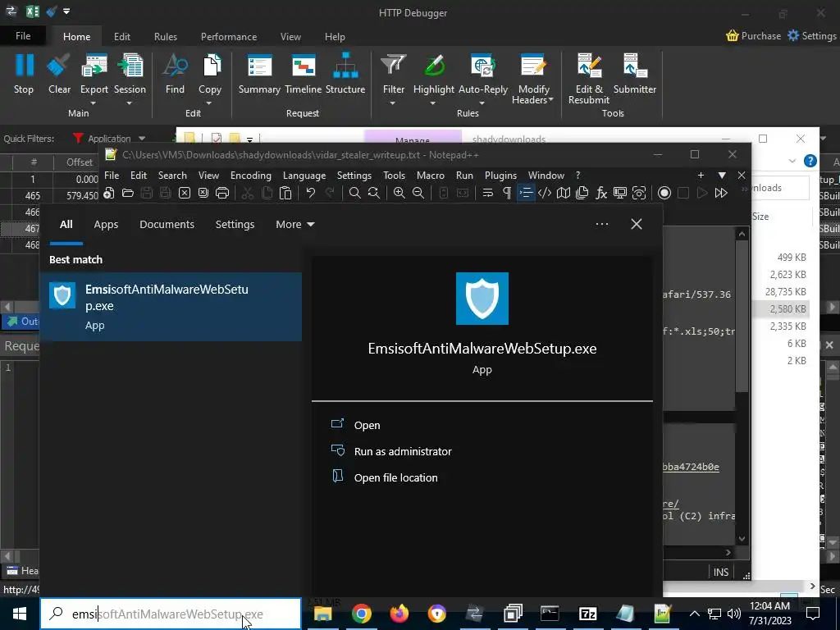The image size is (840, 630).
Task: Click the Windows taskbar search input field
Action: click(171, 614)
